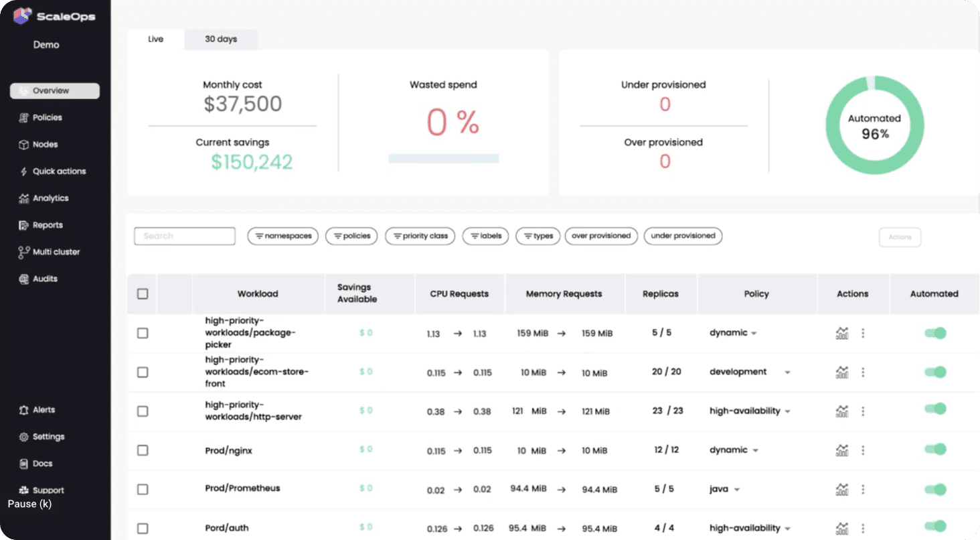
Task: Open Quick actions lightning icon
Action: point(24,172)
